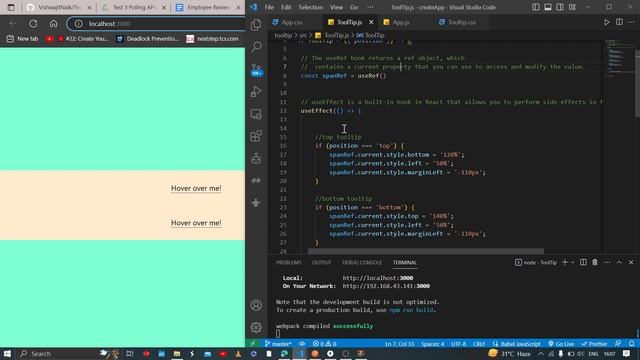Reload the localhost page in browser
This screenshot has width=640, height=360.
tap(33, 24)
